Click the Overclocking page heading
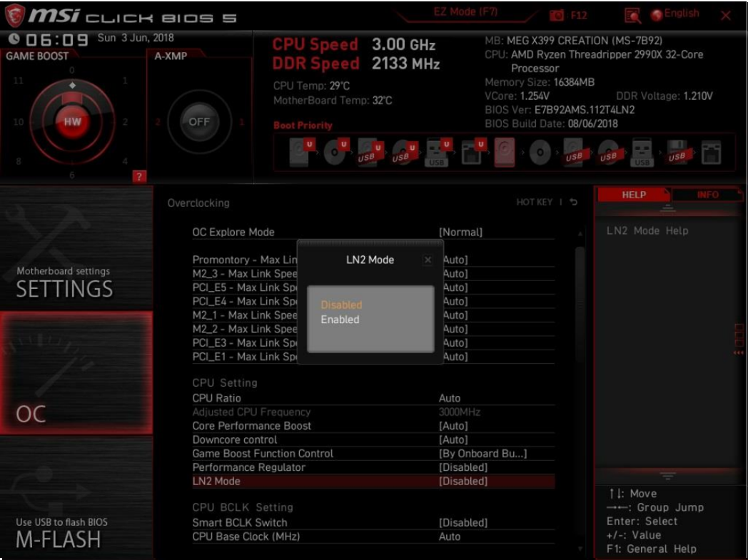 198,203
